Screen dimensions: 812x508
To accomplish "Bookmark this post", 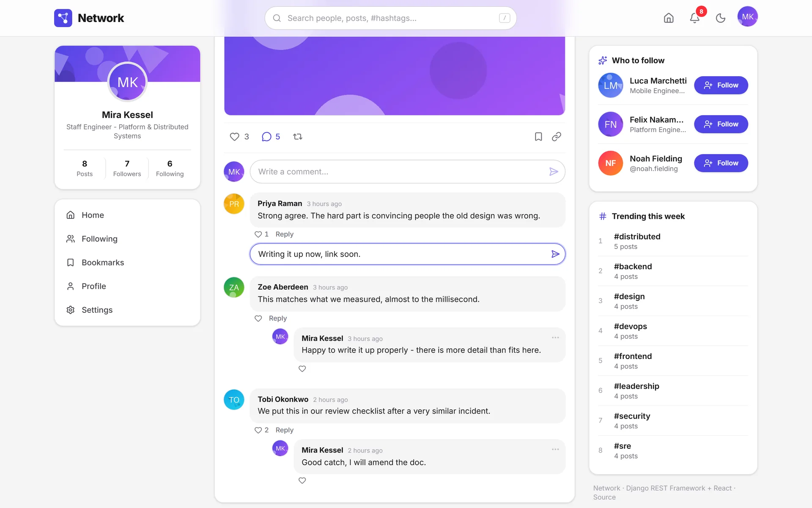I will click(x=538, y=137).
